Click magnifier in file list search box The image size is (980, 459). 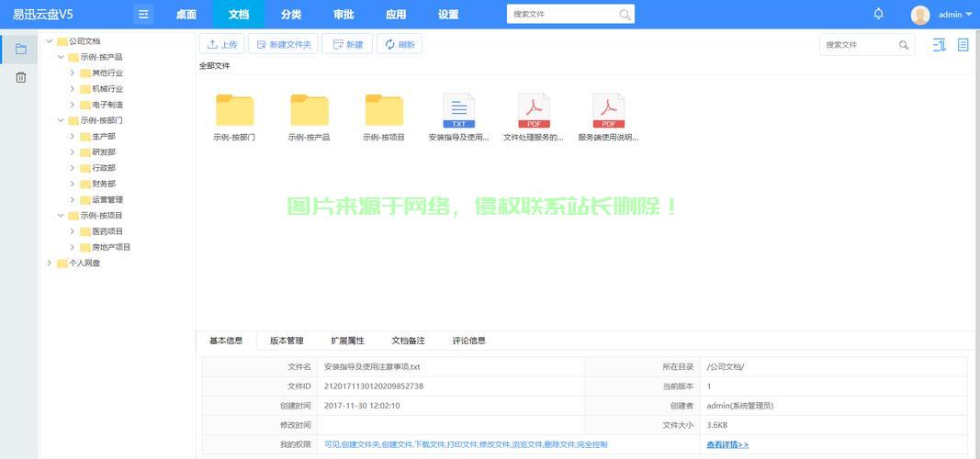click(x=903, y=45)
